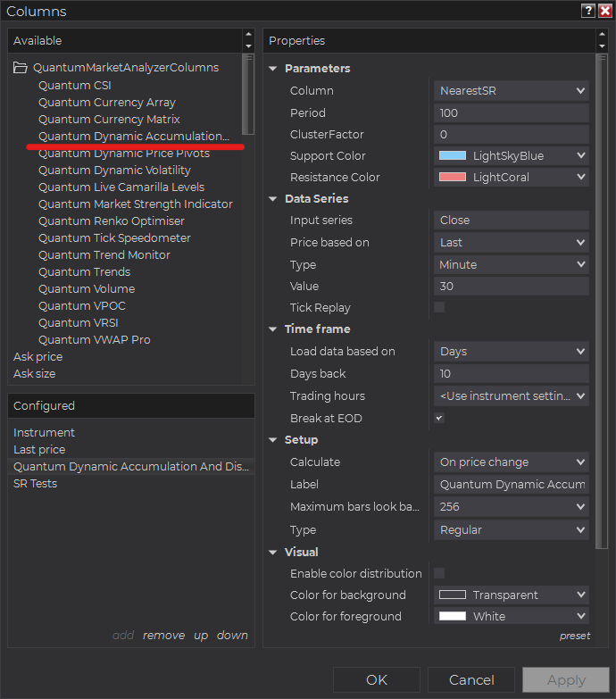The image size is (616, 699).
Task: Select Quantum Trend Monitor
Action: tap(104, 255)
